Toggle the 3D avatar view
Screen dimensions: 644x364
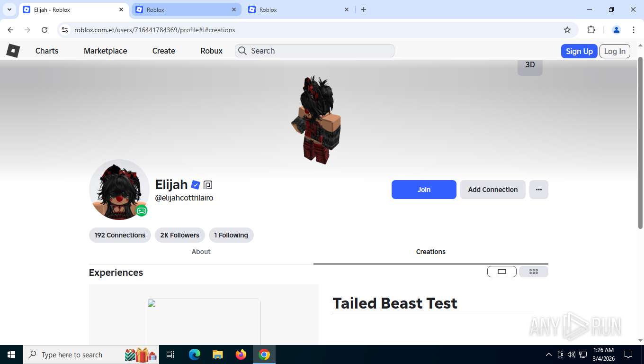(530, 66)
